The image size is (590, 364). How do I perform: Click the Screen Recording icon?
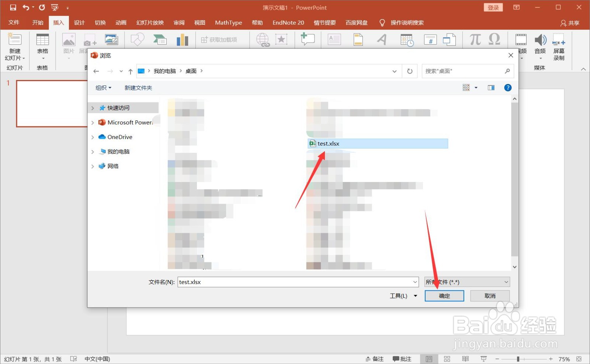559,40
